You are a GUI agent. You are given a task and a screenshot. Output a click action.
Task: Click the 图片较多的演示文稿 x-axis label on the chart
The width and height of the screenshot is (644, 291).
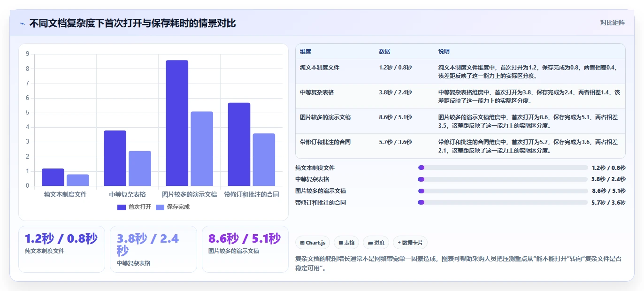pos(189,194)
